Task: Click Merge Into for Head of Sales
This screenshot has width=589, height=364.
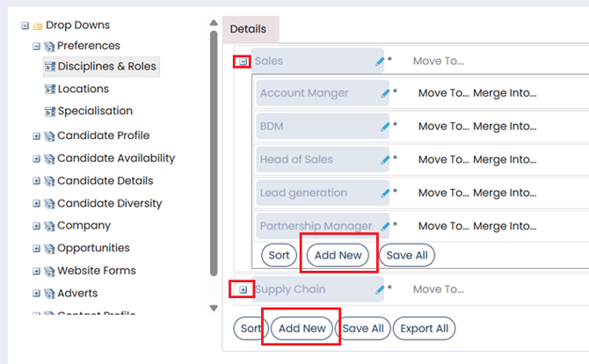Action: pos(505,160)
